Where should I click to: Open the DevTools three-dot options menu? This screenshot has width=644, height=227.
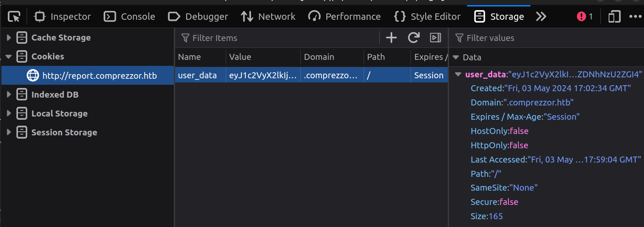tap(635, 17)
